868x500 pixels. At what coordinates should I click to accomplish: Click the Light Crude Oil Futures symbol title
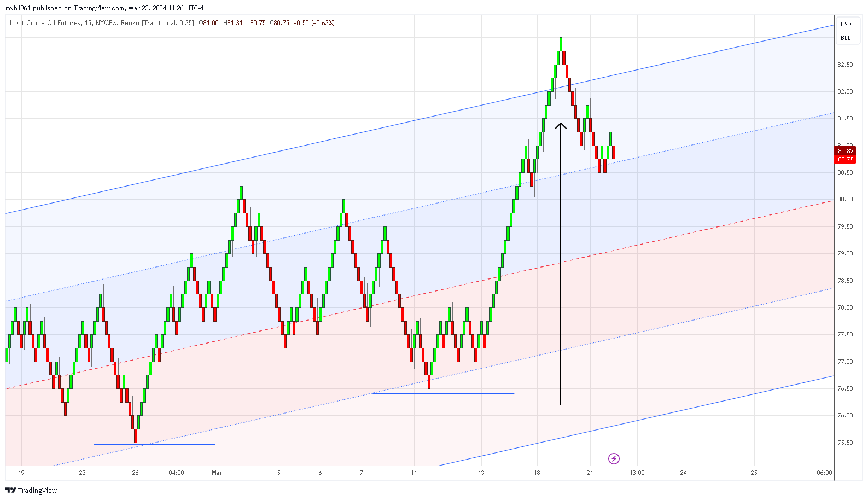[45, 23]
